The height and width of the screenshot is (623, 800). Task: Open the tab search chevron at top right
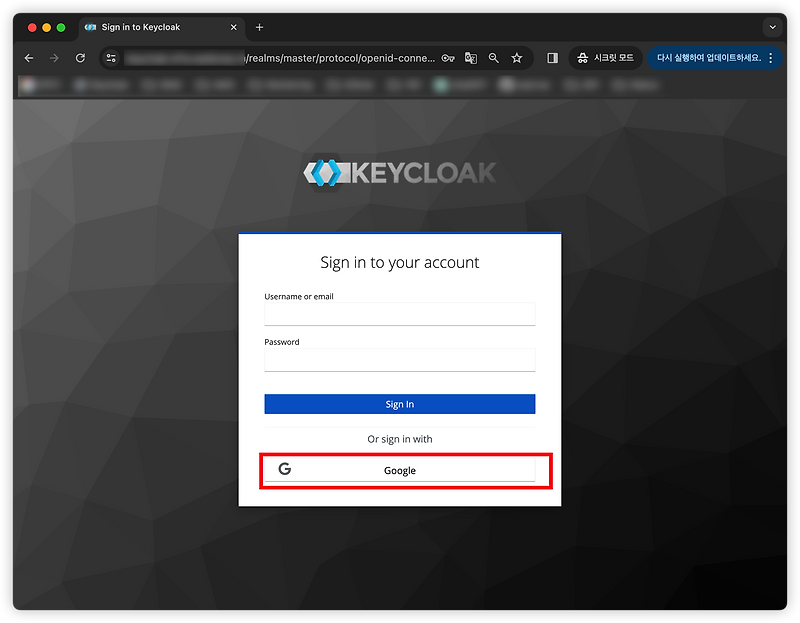(773, 27)
